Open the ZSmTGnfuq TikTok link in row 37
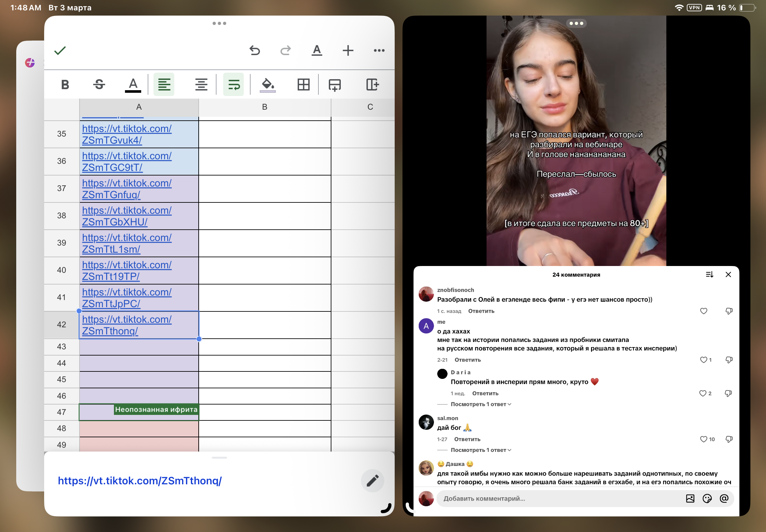 pos(127,189)
